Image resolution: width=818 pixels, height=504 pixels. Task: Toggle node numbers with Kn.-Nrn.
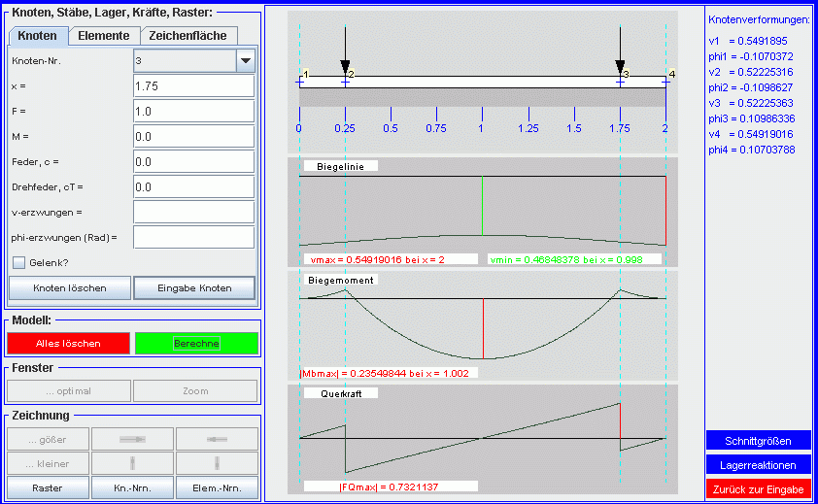click(x=132, y=488)
